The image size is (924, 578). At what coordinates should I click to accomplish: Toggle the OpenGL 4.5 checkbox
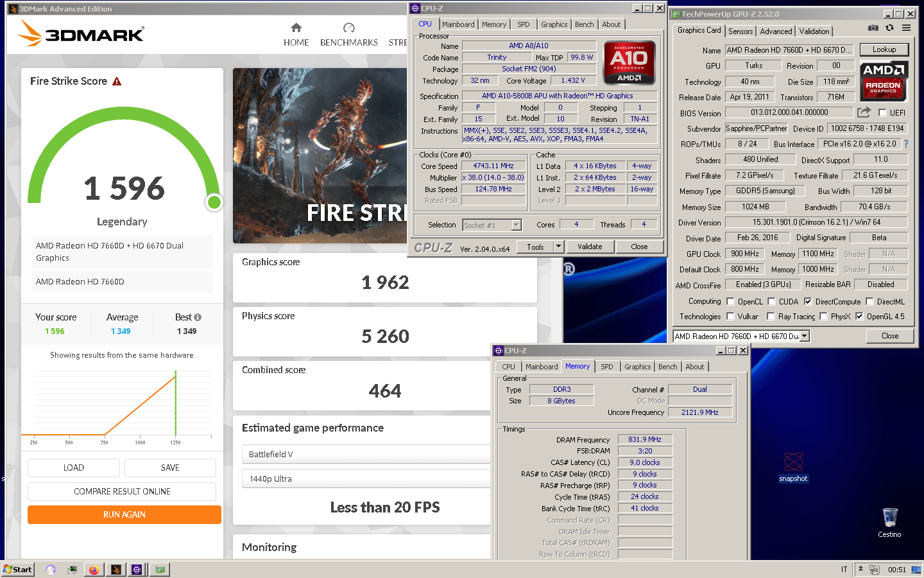click(859, 316)
